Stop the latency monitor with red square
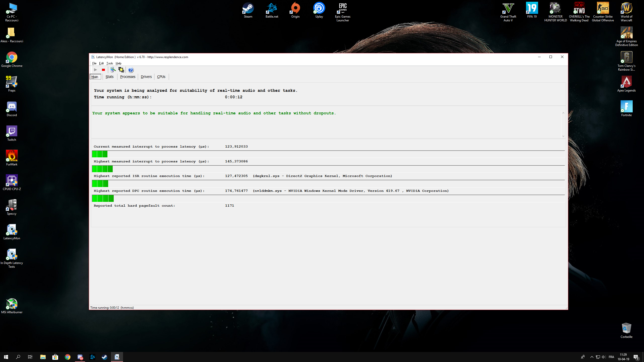Viewport: 644px width, 362px height. point(103,70)
